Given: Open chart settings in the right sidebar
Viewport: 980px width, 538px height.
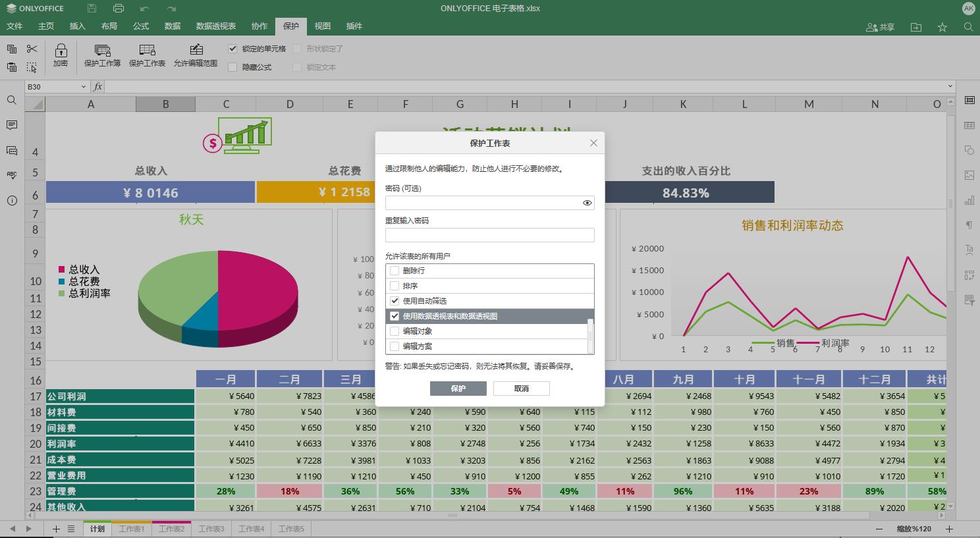Looking at the screenshot, I should [969, 200].
